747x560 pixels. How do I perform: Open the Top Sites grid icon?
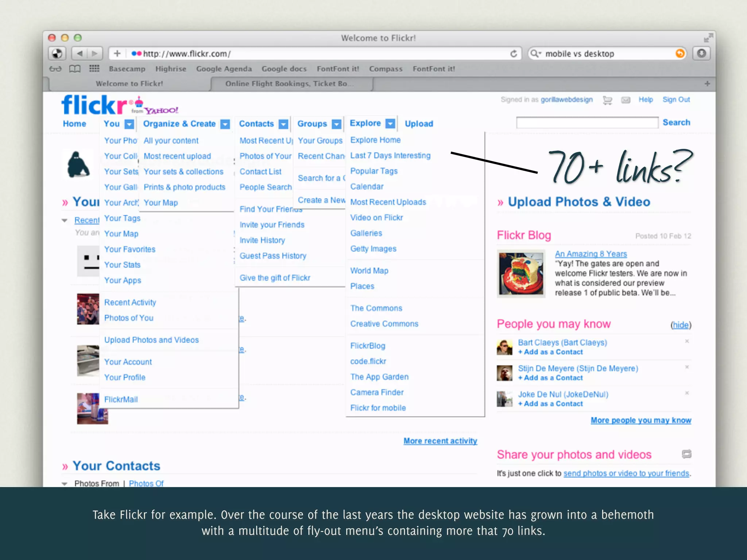pos(94,69)
